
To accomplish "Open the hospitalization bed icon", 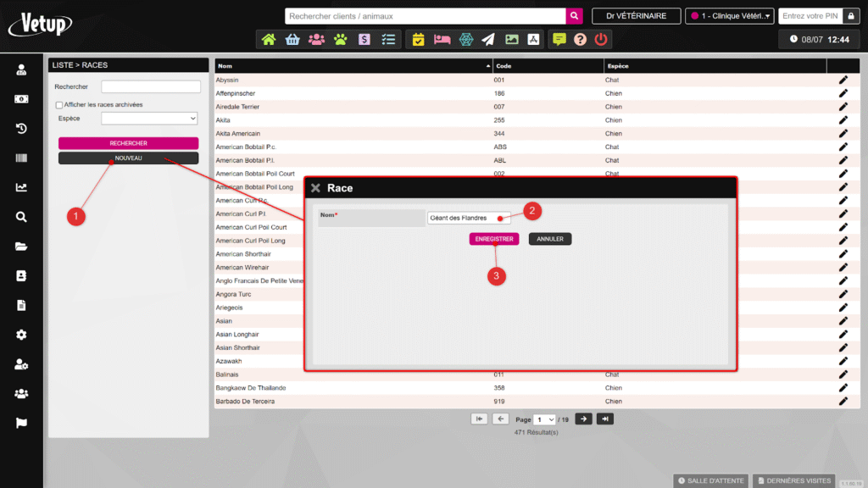I will [x=442, y=39].
